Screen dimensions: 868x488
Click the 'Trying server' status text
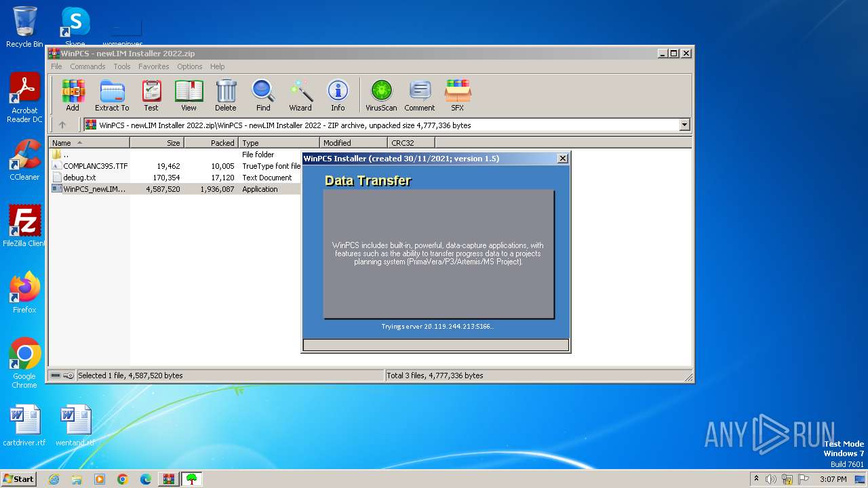click(437, 327)
